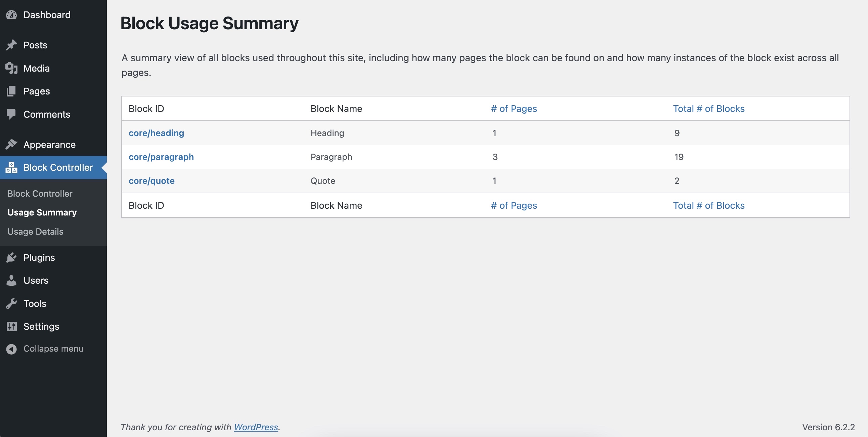
Task: Click the Posts pushpin icon
Action: 11,45
